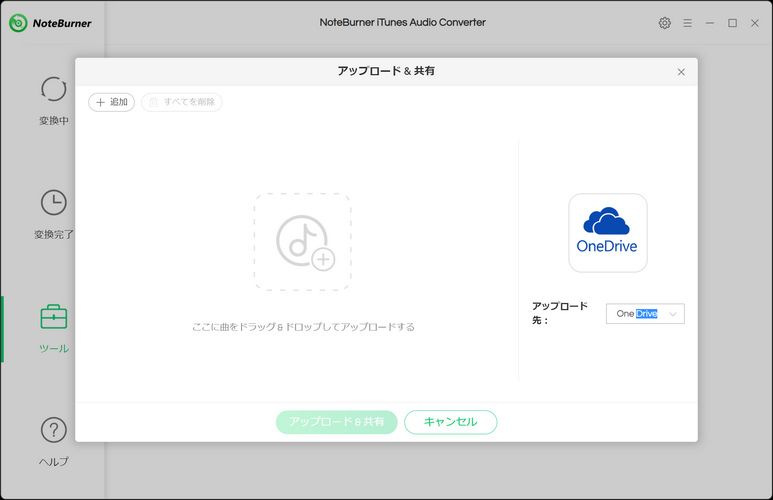
Task: Open the ヘルプ help section
Action: point(54,442)
